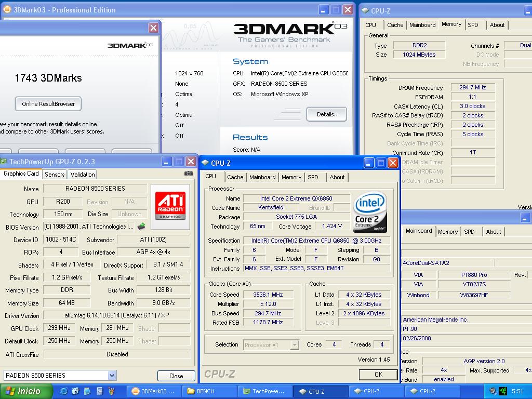
Task: Click the BIOS save chip icon in GPU-Z
Action: pos(141,226)
